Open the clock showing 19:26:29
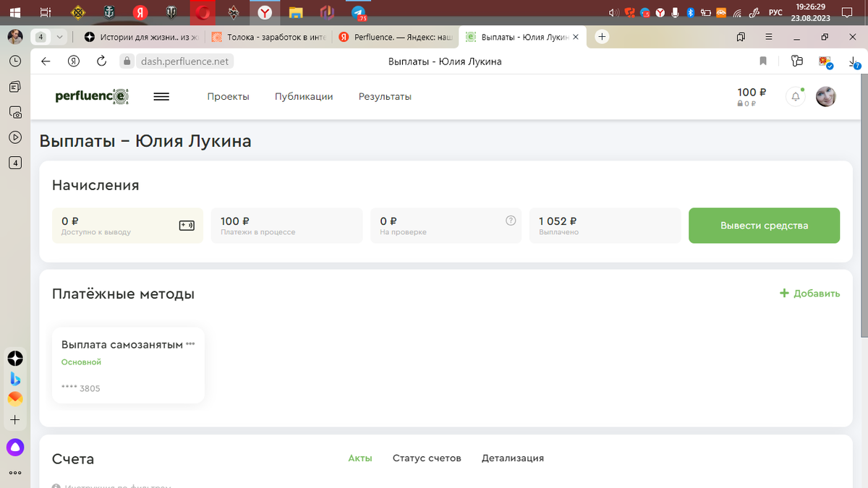 pos(810,7)
